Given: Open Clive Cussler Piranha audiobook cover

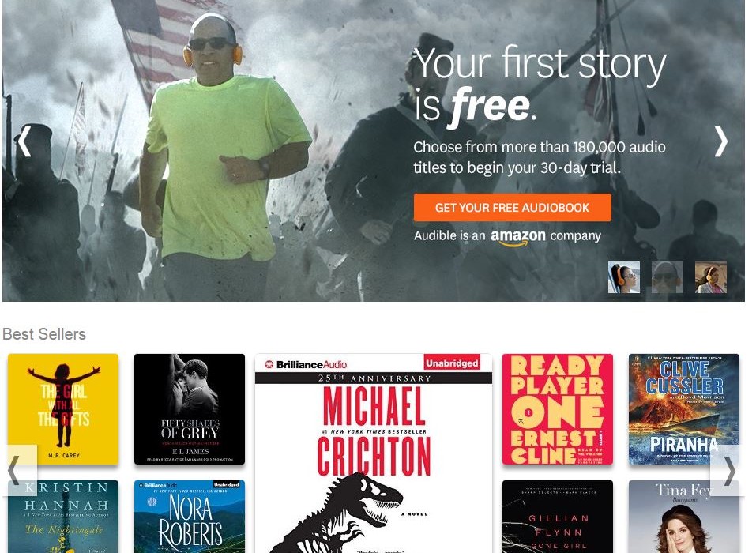Looking at the screenshot, I should (x=683, y=409).
